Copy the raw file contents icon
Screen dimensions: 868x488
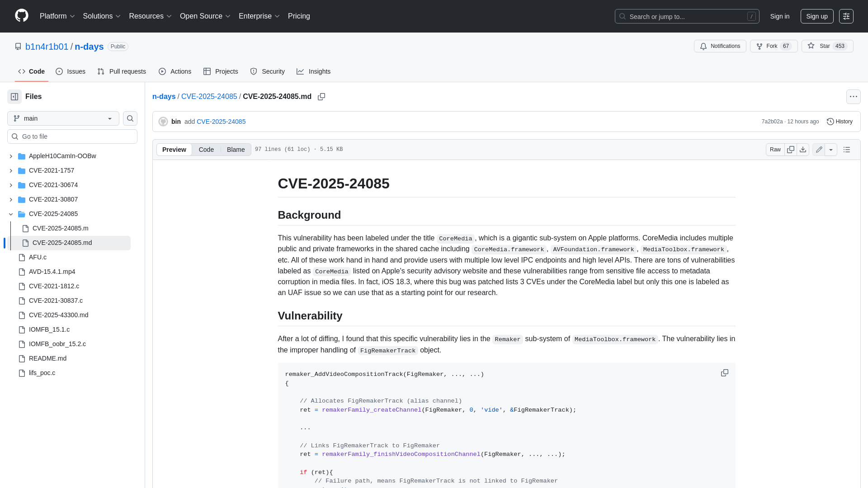coord(791,149)
